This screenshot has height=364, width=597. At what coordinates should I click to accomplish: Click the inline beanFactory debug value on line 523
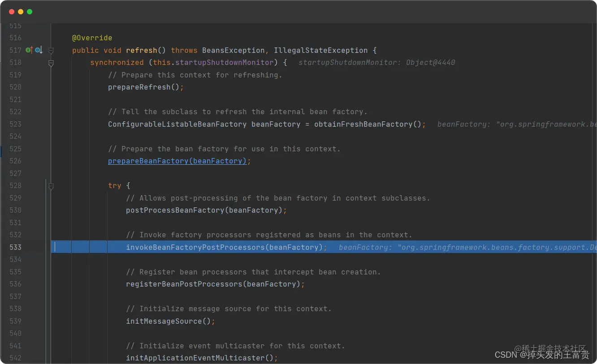click(x=517, y=124)
